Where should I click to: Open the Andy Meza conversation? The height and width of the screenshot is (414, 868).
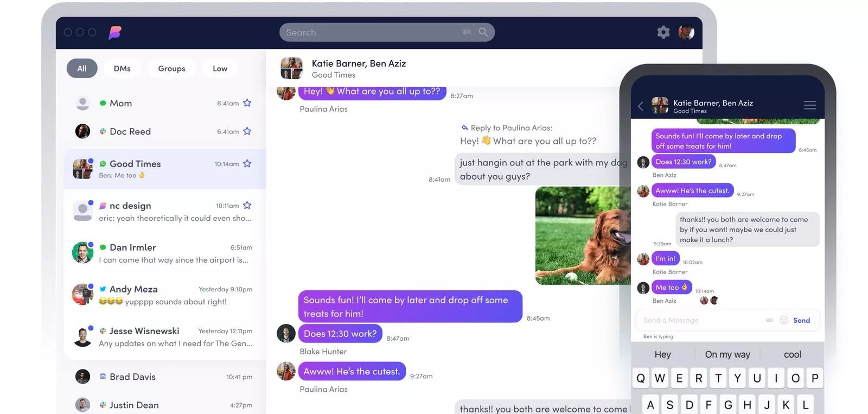point(165,295)
